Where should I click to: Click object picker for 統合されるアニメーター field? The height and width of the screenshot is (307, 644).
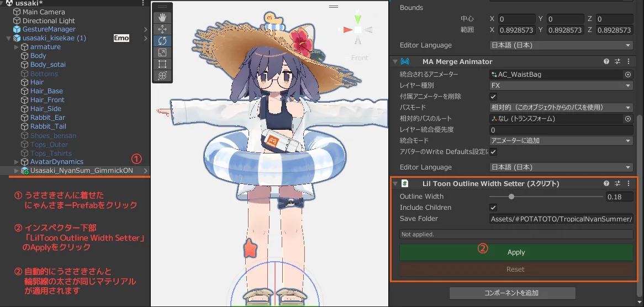coord(627,75)
